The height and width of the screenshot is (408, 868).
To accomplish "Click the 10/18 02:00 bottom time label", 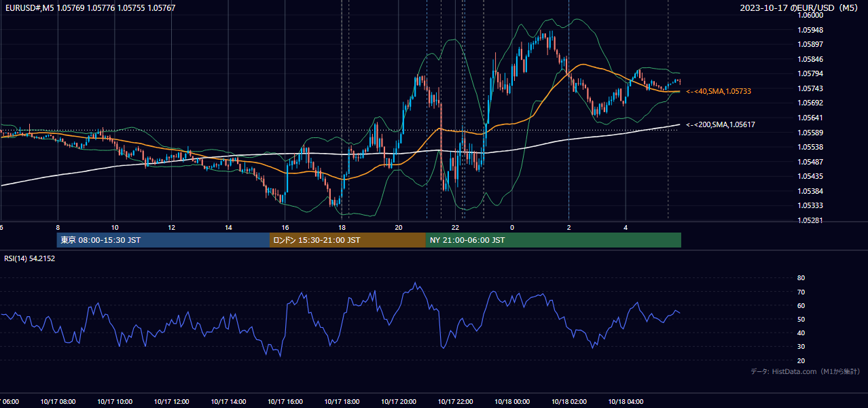I will point(569,402).
